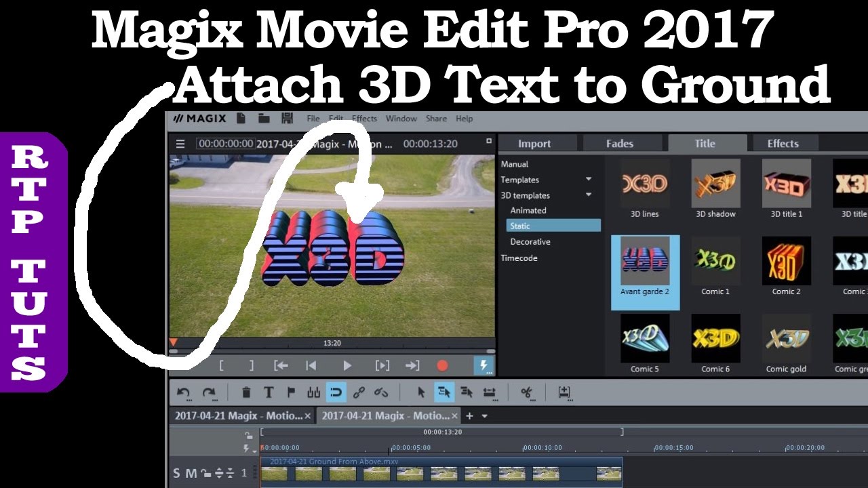Viewport: 868px width, 488px height.
Task: Click the insert mode icon after the scissors
Action: coord(564,392)
